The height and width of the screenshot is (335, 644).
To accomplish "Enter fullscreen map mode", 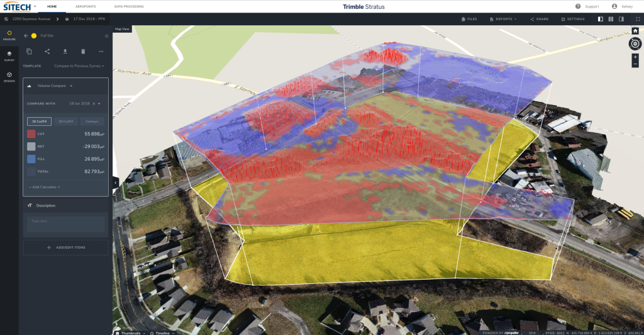I will (638, 19).
